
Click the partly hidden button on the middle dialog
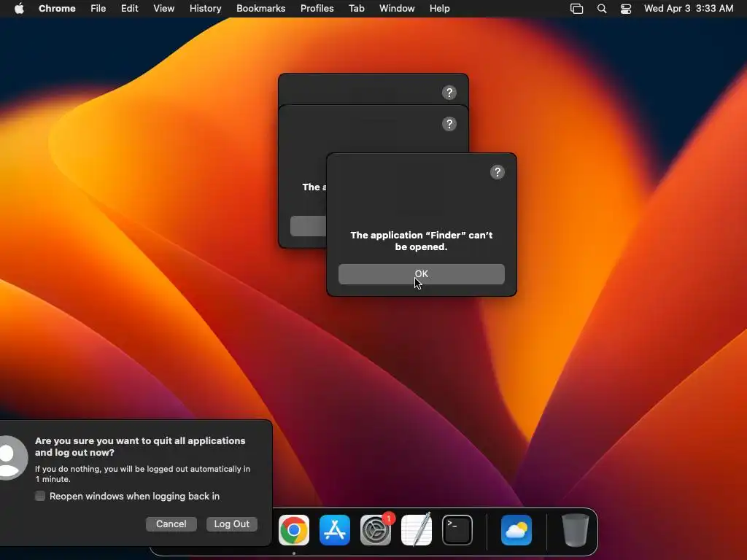pos(309,226)
